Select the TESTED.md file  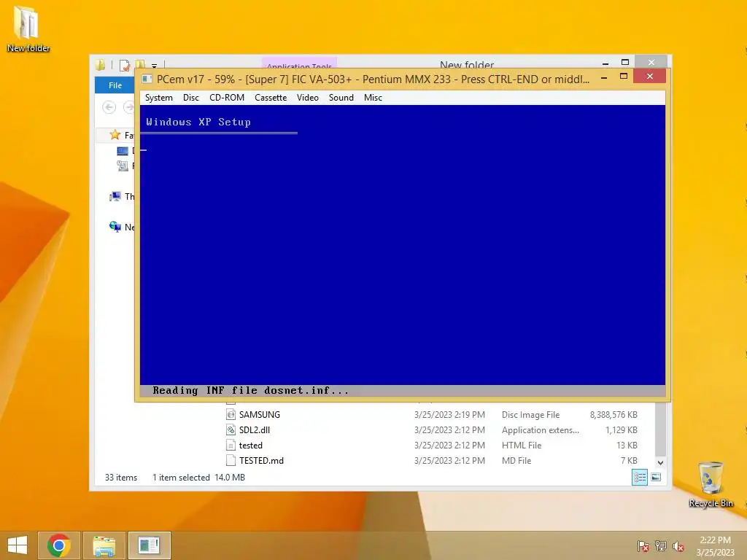coord(261,461)
